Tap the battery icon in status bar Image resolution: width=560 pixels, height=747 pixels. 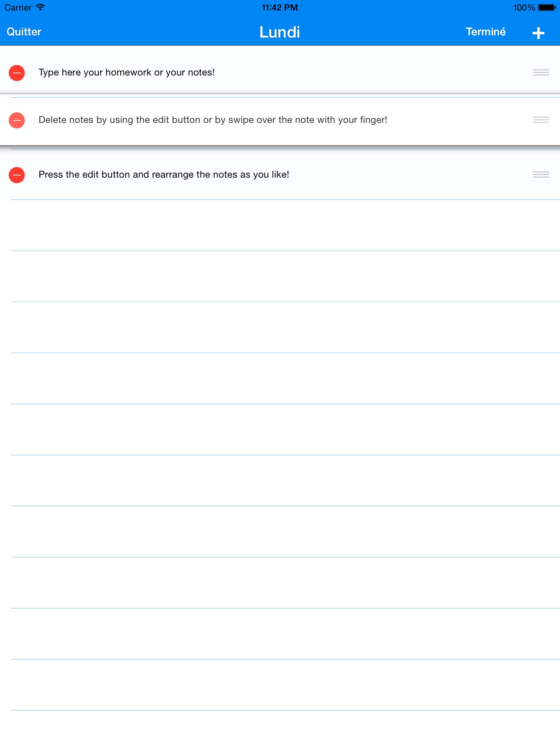(547, 8)
